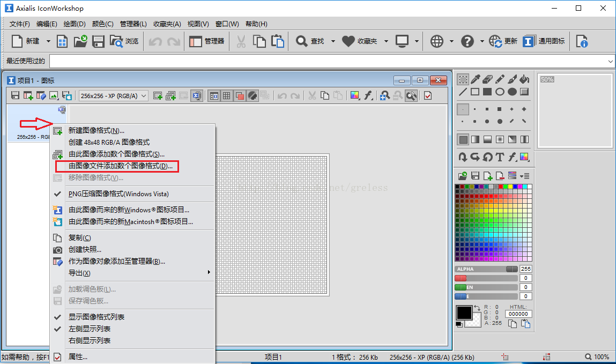Open the palette options list dropdown

point(524,176)
